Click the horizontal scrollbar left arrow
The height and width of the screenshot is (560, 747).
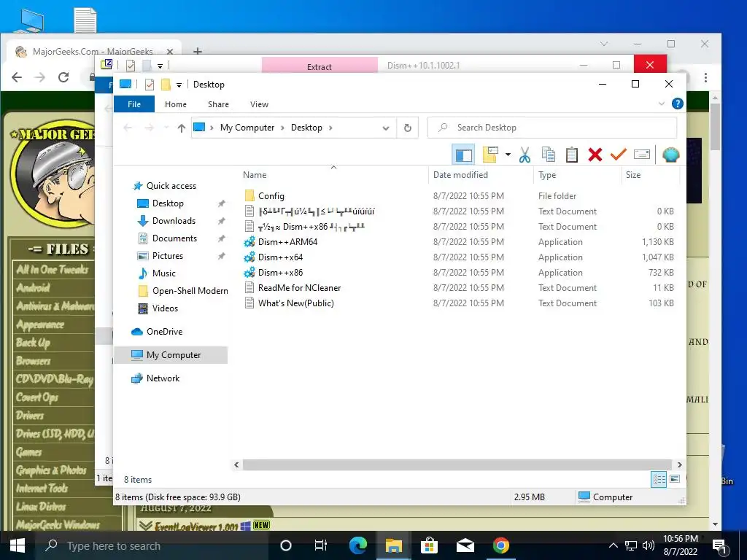pos(236,464)
